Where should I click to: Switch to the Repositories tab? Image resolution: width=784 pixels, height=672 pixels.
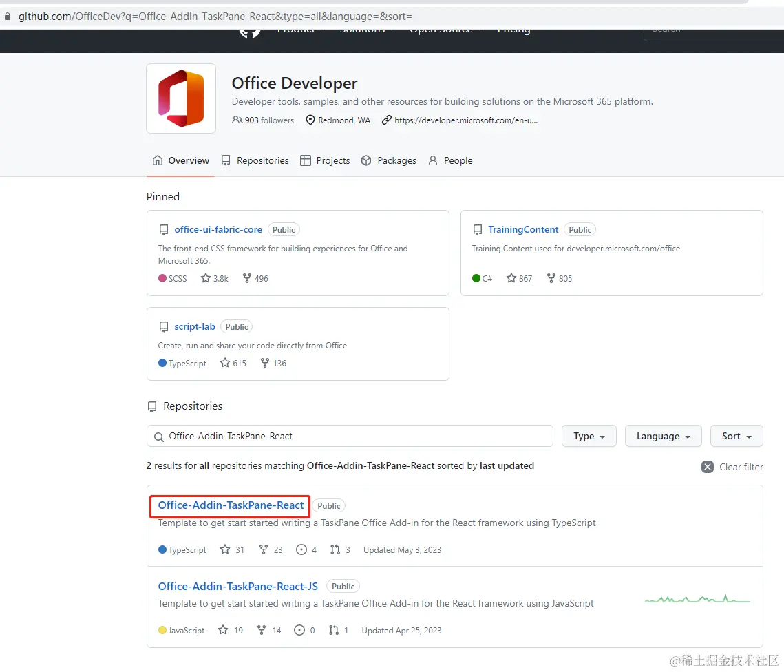[255, 160]
